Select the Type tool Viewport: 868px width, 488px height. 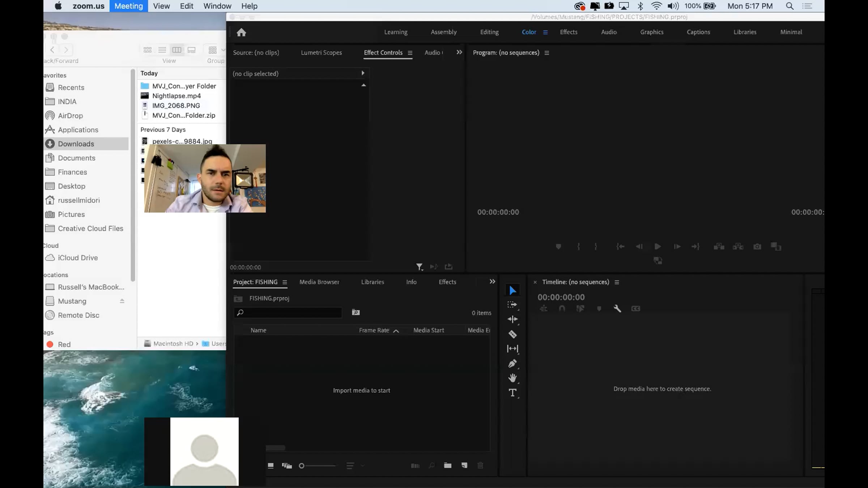click(512, 393)
